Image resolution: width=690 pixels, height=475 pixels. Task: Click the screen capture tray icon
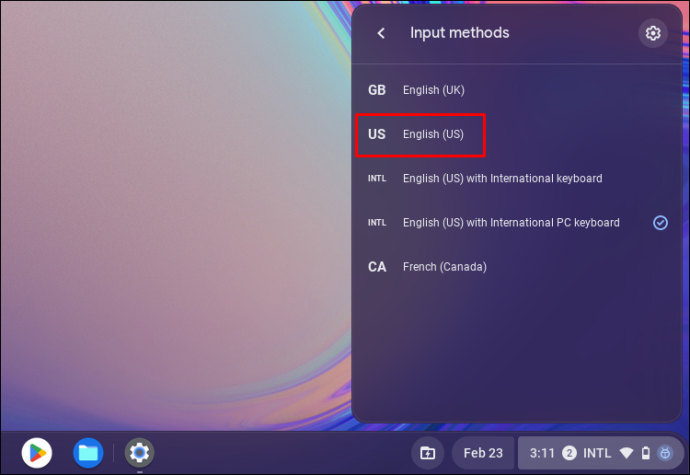click(427, 453)
